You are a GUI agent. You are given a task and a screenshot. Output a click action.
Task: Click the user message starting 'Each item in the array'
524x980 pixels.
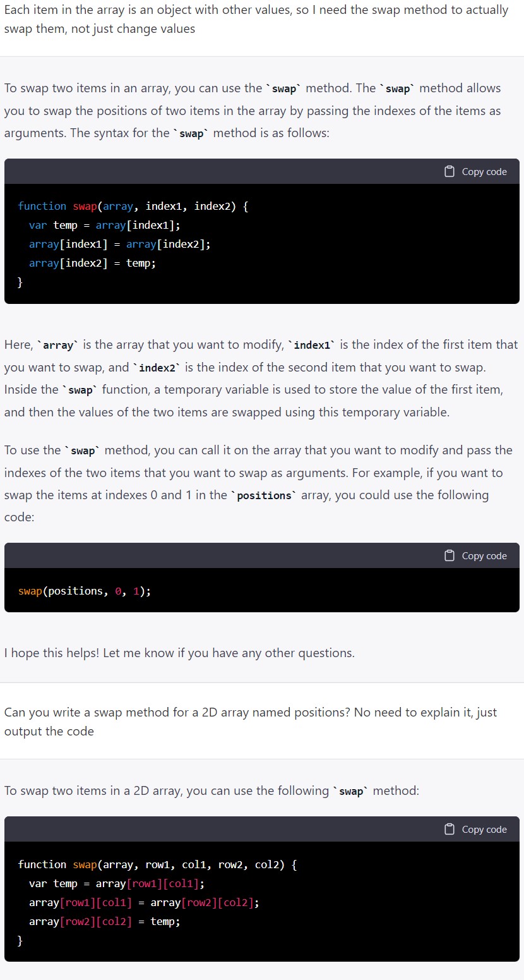coord(256,20)
